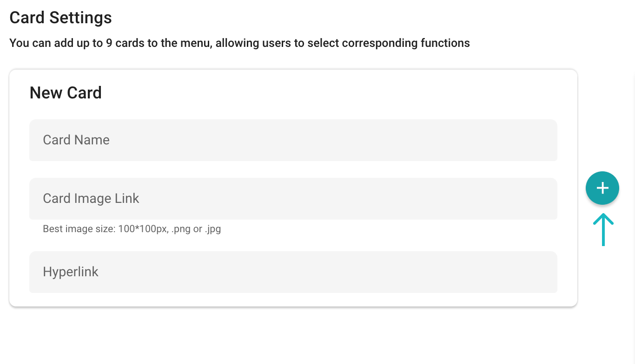Click the teal plus button to add card

click(602, 188)
